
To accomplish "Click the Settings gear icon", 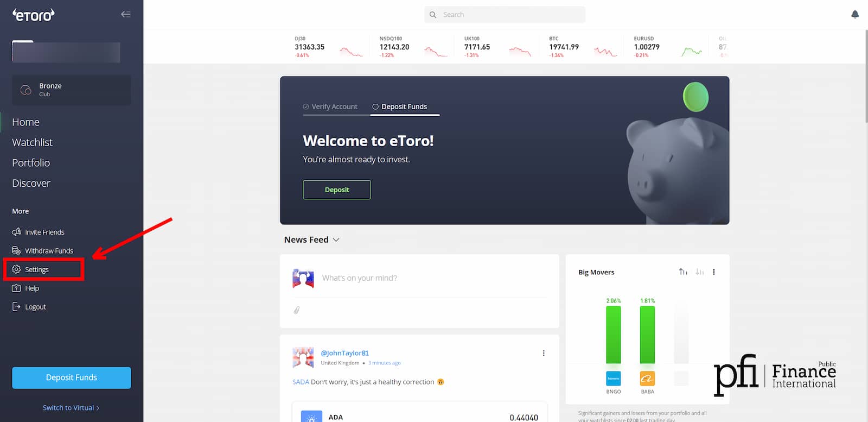I will [x=16, y=269].
